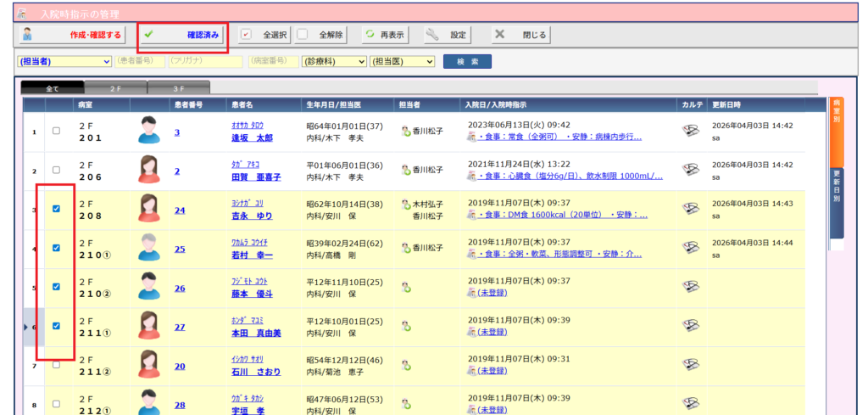Open patient name link 吉永 ゆり

252,216
